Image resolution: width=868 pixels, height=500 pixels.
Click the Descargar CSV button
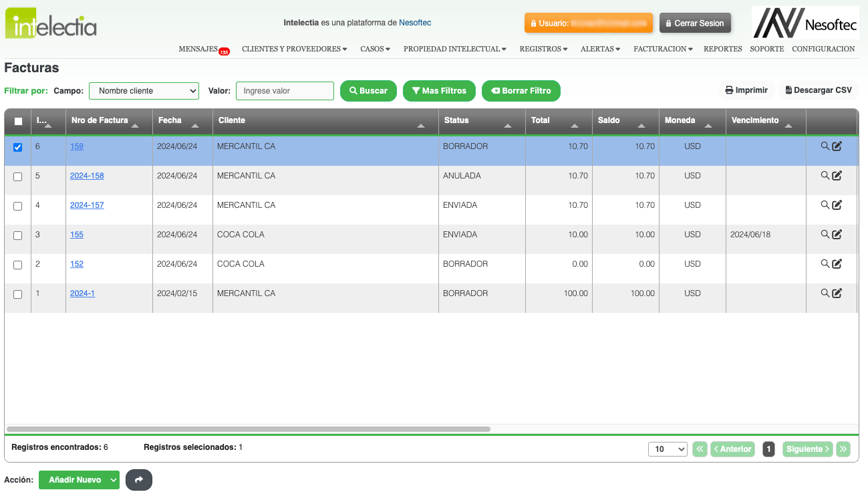(x=819, y=90)
